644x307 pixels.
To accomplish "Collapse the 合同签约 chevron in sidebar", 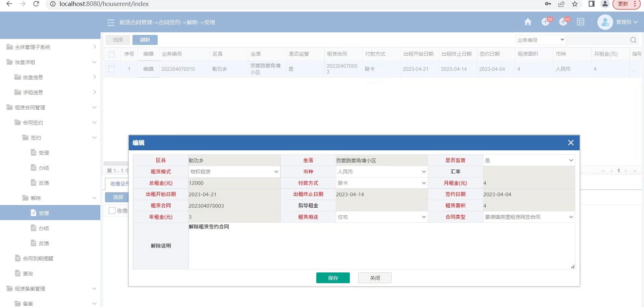I will tap(94, 122).
